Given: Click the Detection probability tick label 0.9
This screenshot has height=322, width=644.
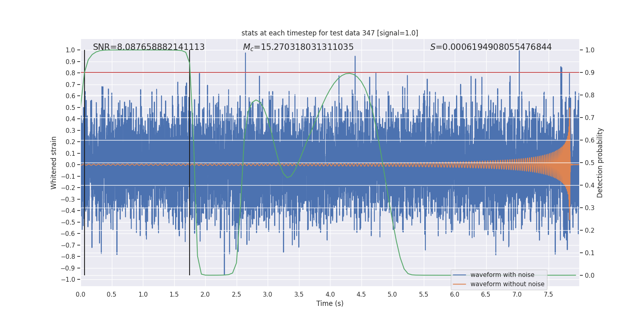Looking at the screenshot, I should point(590,72).
